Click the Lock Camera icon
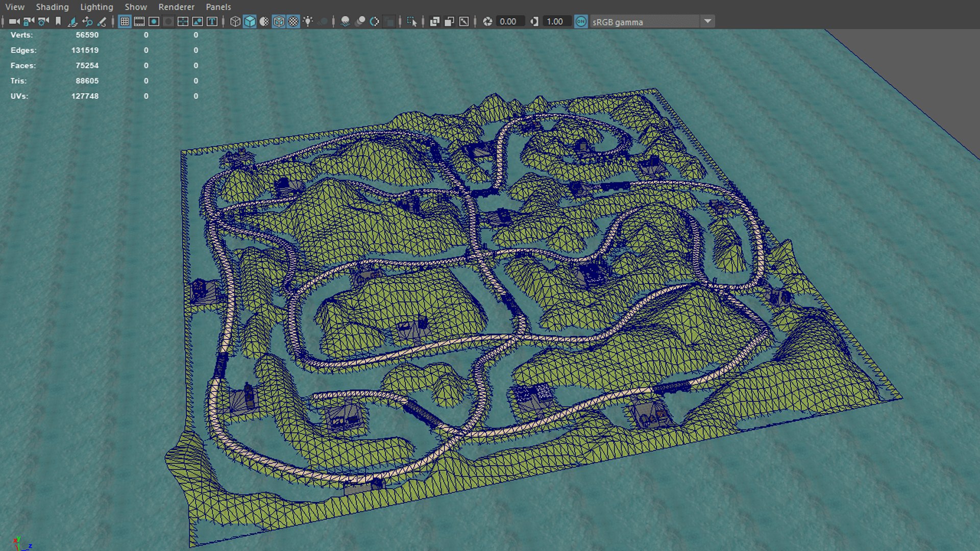Screen dimensions: 980x551 (x=29, y=21)
